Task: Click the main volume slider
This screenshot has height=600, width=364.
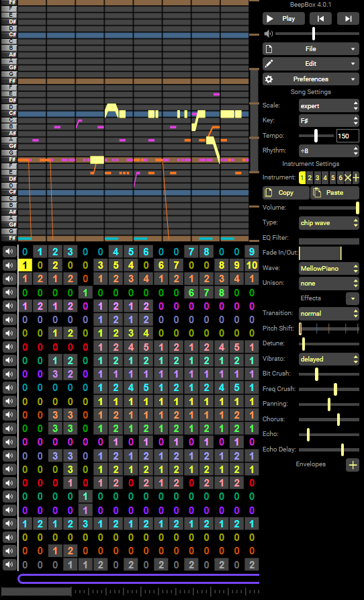Action: click(318, 34)
